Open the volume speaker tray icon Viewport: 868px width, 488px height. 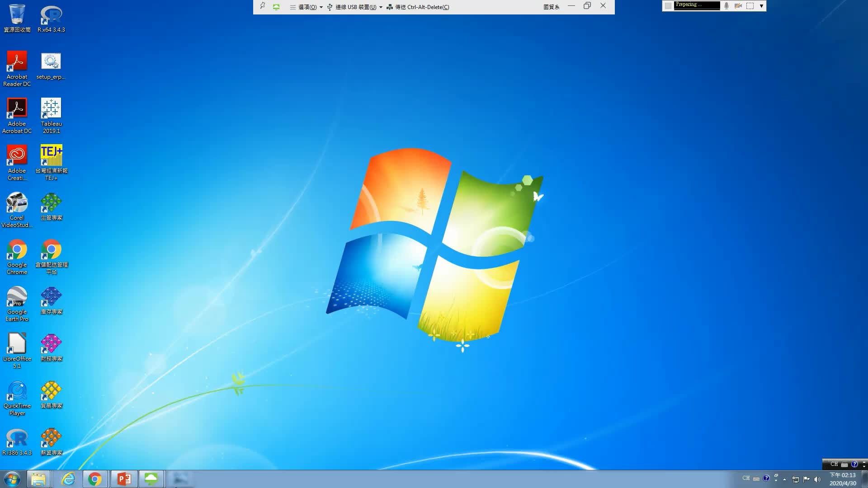tap(817, 479)
